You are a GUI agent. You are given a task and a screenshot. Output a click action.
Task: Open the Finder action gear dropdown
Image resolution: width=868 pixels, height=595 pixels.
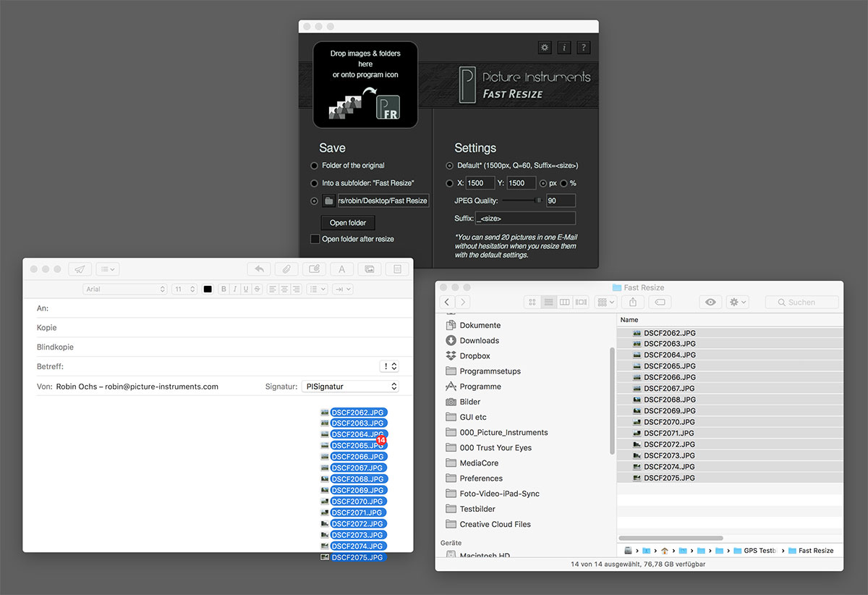(738, 302)
